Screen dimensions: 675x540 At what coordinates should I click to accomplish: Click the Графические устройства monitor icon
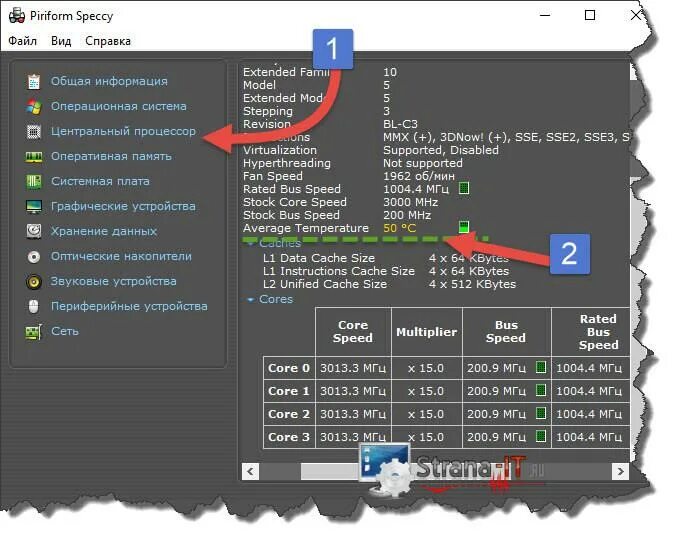pos(34,207)
